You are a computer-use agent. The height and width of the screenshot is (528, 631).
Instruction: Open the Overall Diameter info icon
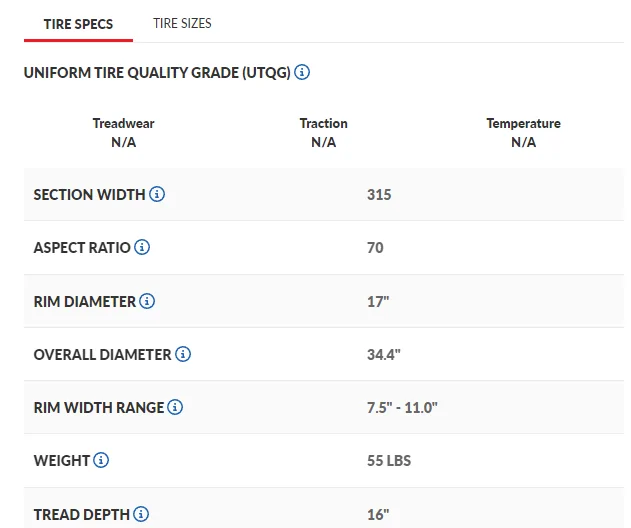click(x=183, y=354)
